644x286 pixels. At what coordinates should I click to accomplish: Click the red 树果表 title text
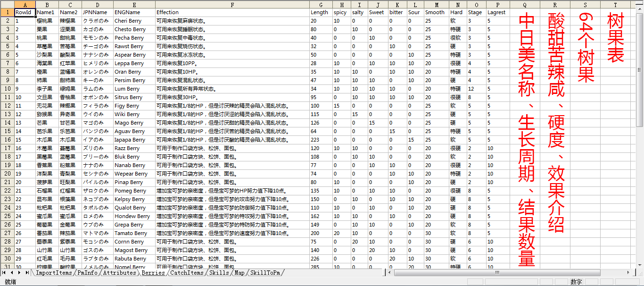(615, 38)
